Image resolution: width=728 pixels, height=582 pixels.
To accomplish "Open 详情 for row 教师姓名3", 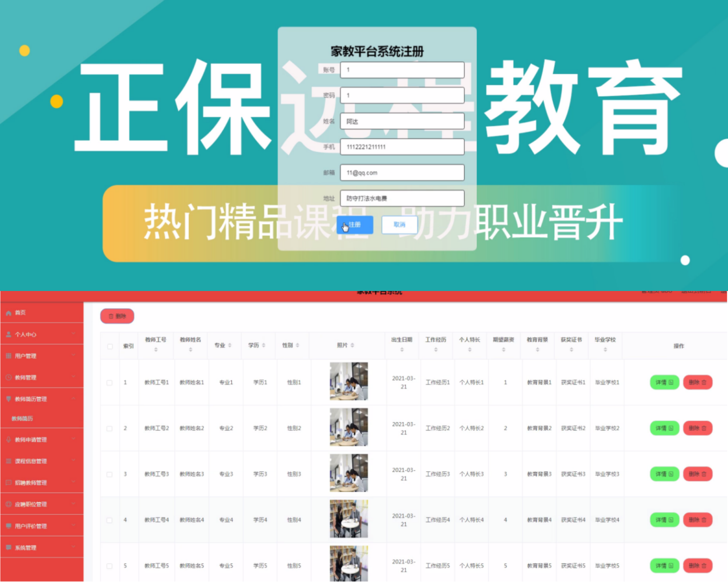I will point(665,474).
